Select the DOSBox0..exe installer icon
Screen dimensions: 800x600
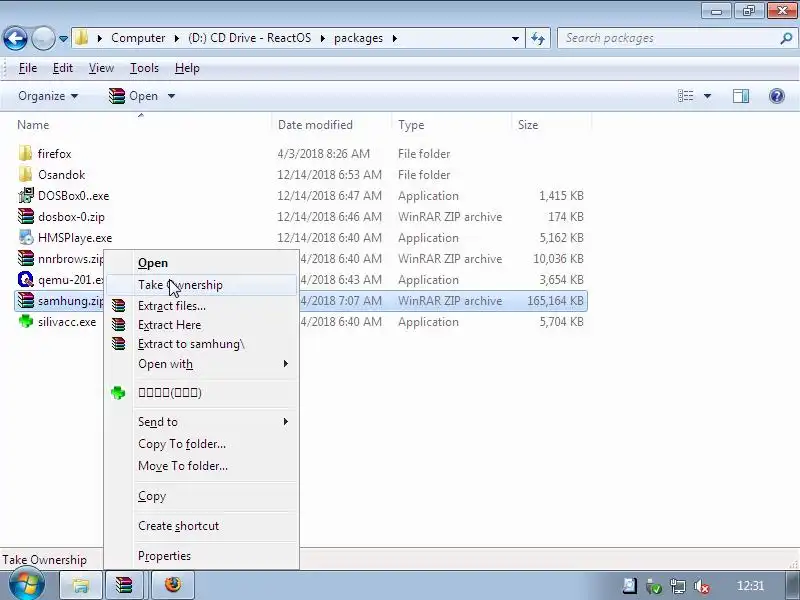(x=26, y=195)
